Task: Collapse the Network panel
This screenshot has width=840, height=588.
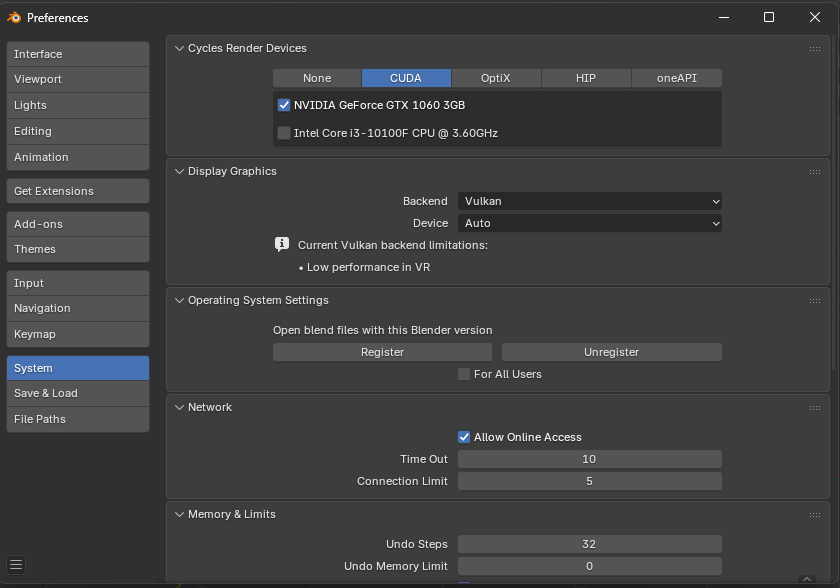Action: [x=179, y=408]
